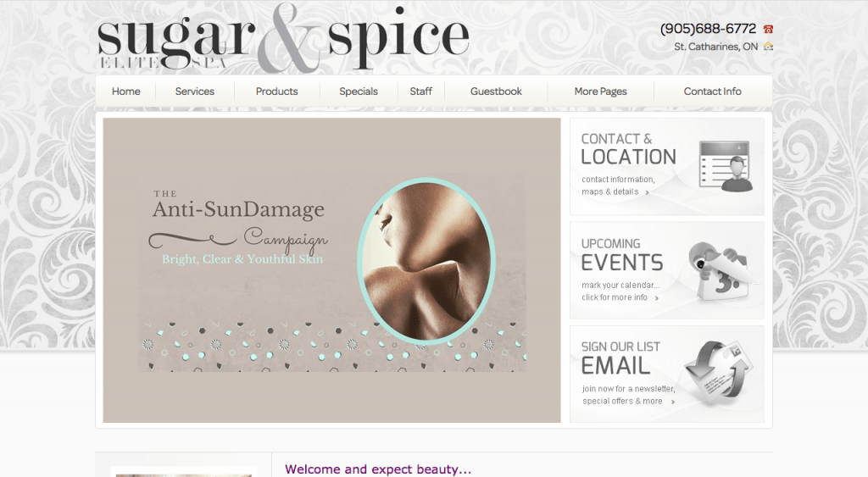Click the St. Catharines, ON location text
The width and height of the screenshot is (868, 477).
pyautogui.click(x=715, y=47)
